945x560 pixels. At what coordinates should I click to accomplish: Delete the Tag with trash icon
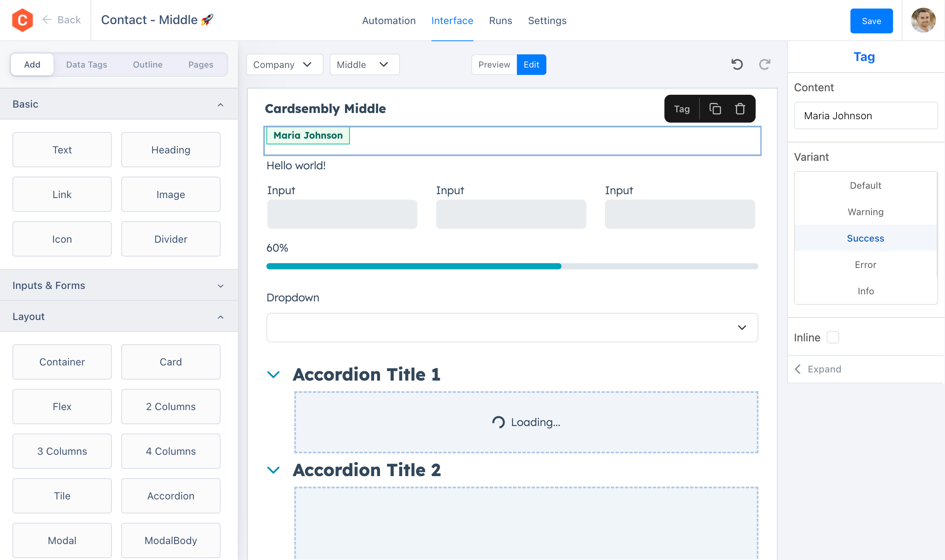coord(740,109)
